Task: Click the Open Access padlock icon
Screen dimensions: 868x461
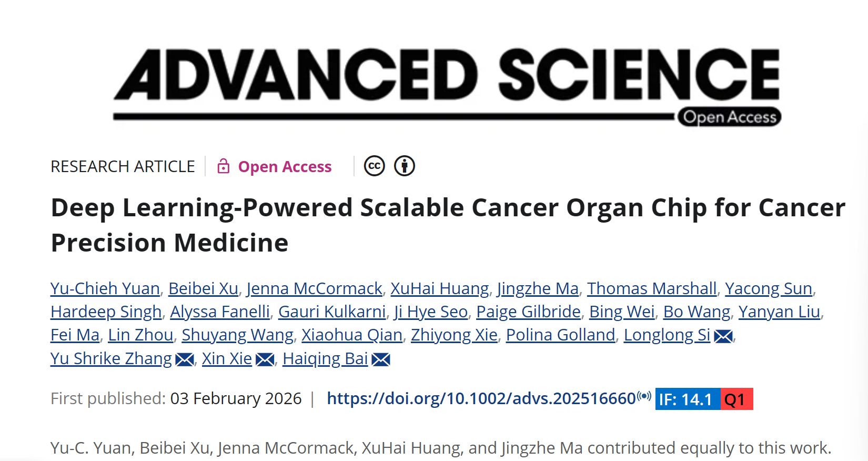Action: [x=224, y=166]
